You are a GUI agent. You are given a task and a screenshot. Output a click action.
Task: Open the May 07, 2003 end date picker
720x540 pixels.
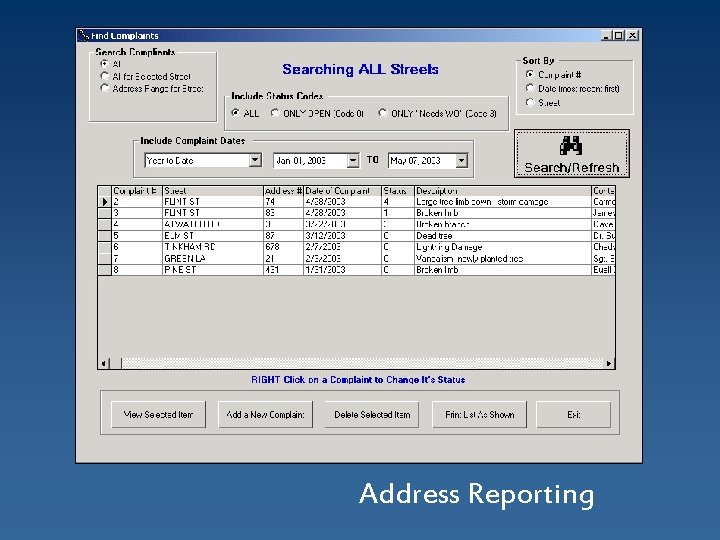point(461,160)
